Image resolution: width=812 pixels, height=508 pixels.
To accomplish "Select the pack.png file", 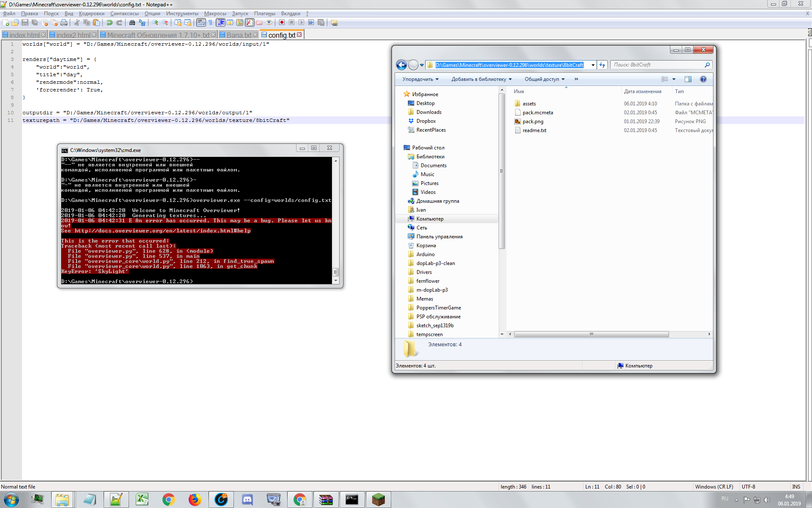I will [x=532, y=121].
